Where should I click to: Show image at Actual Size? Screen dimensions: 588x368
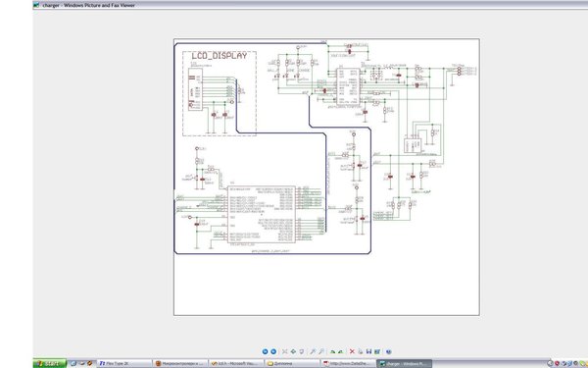coord(293,351)
